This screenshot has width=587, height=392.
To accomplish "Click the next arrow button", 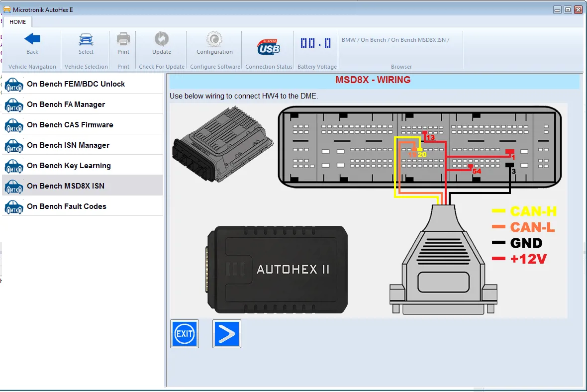I will [226, 334].
